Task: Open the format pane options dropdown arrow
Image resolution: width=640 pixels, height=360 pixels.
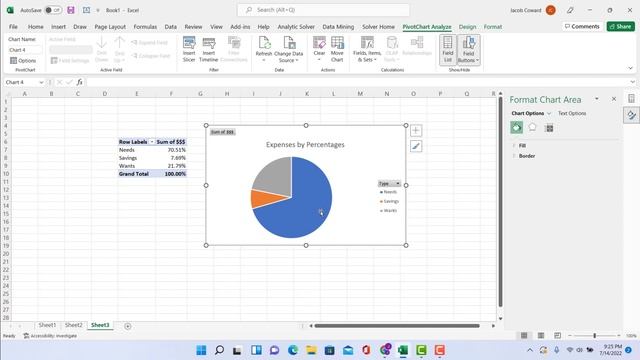Action: (597, 99)
